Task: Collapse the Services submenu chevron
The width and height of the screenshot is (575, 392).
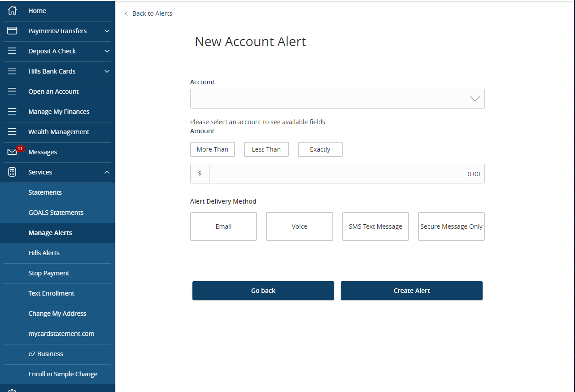Action: tap(107, 172)
